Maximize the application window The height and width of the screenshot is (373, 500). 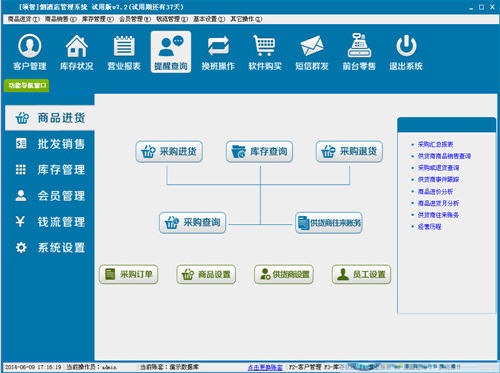481,7
